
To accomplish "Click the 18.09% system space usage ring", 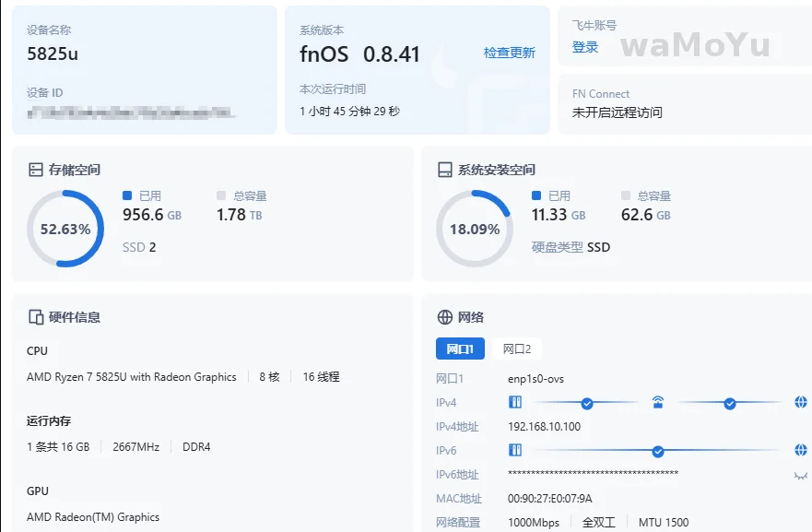I will [x=475, y=229].
